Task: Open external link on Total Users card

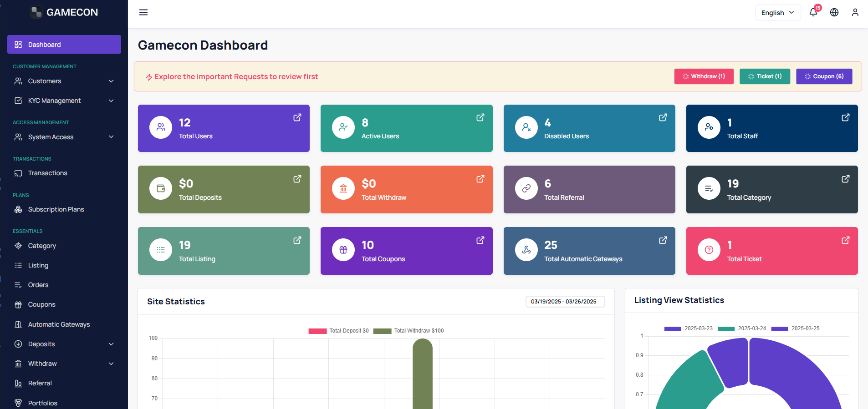Action: tap(297, 117)
